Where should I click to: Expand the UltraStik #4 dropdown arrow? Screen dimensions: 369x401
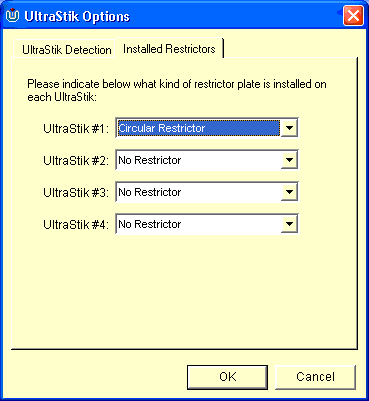click(289, 224)
